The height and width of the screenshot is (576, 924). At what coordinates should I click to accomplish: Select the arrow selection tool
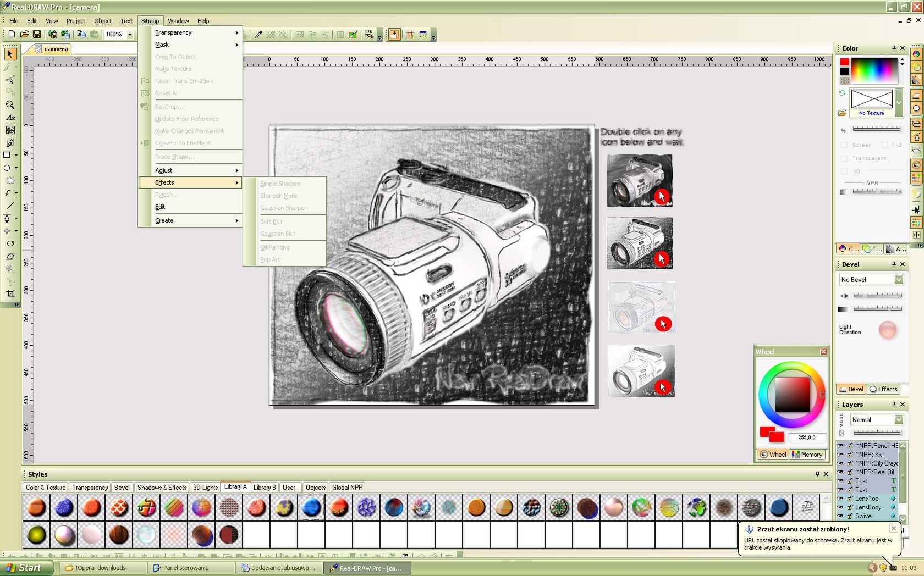tap(10, 54)
